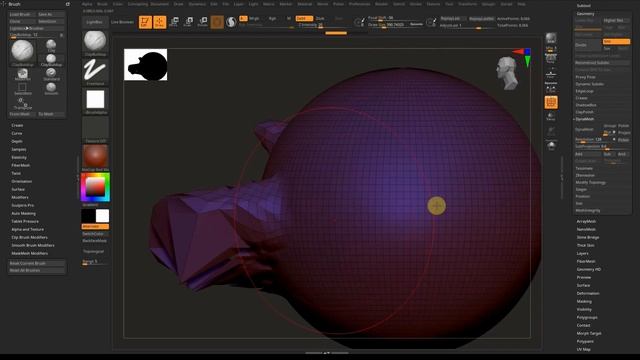
Task: Select the SelectRect brush icon
Action: [x=22, y=89]
